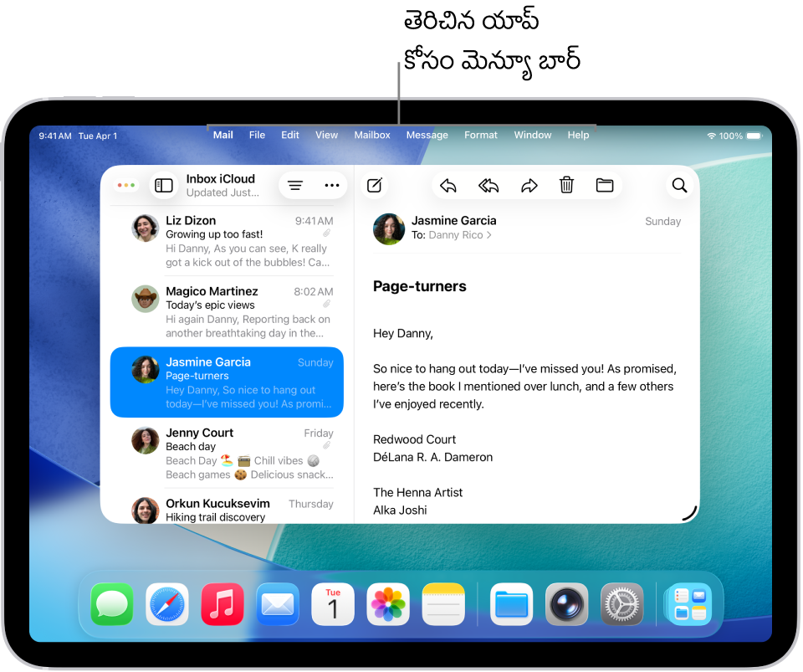Open the Edit menu
The height and width of the screenshot is (672, 803).
click(290, 135)
